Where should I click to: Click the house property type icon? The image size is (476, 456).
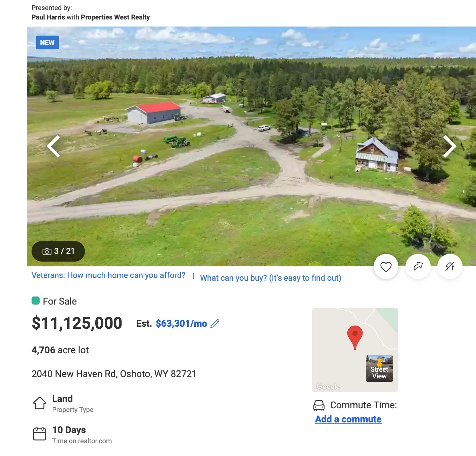click(40, 403)
